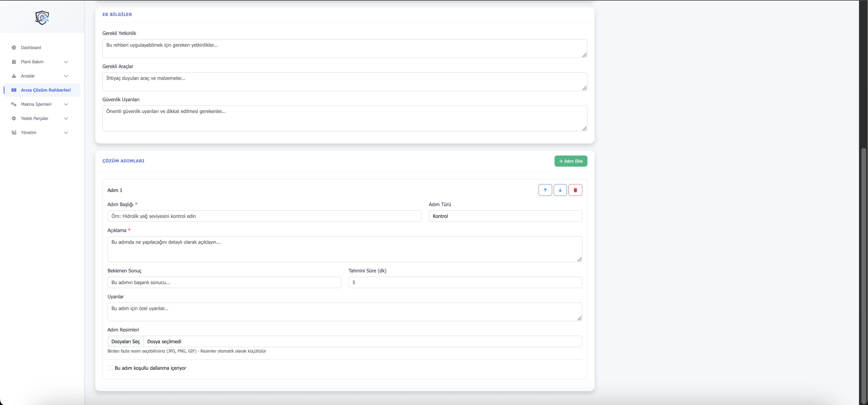Viewport: 868px width, 405px height.
Task: Open the Adım Türü Kontrol dropdown
Action: coord(505,216)
